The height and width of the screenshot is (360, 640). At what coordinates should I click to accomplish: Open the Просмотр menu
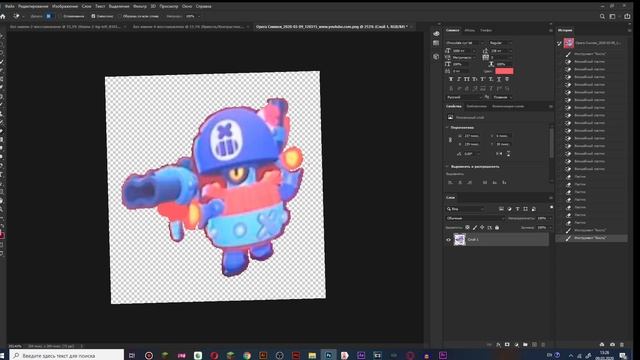click(169, 7)
